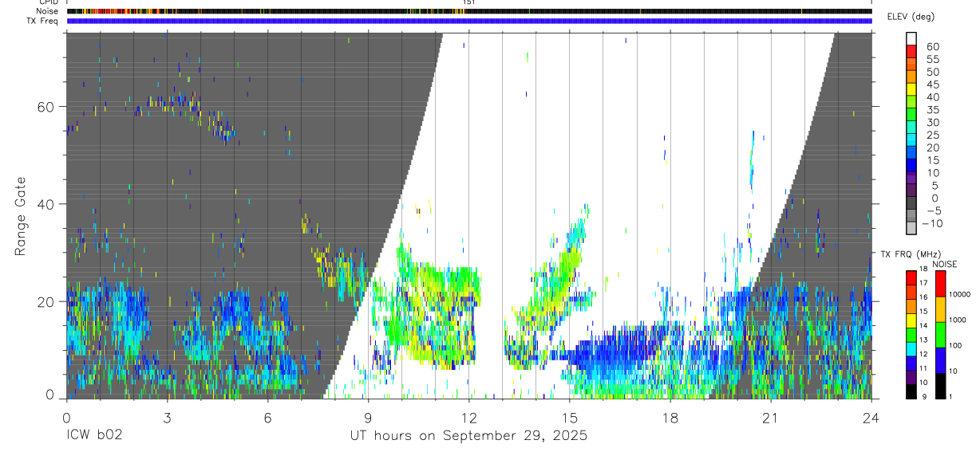Click the red segment of the ELEV color bar
The image size is (980, 452).
[x=911, y=51]
